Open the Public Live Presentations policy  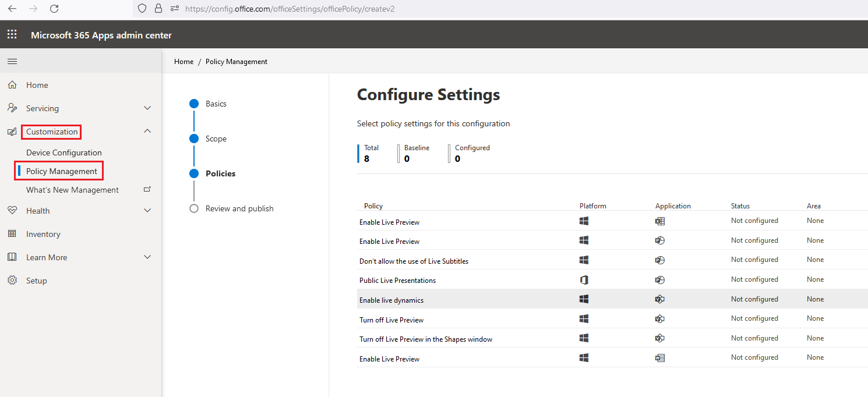(397, 280)
